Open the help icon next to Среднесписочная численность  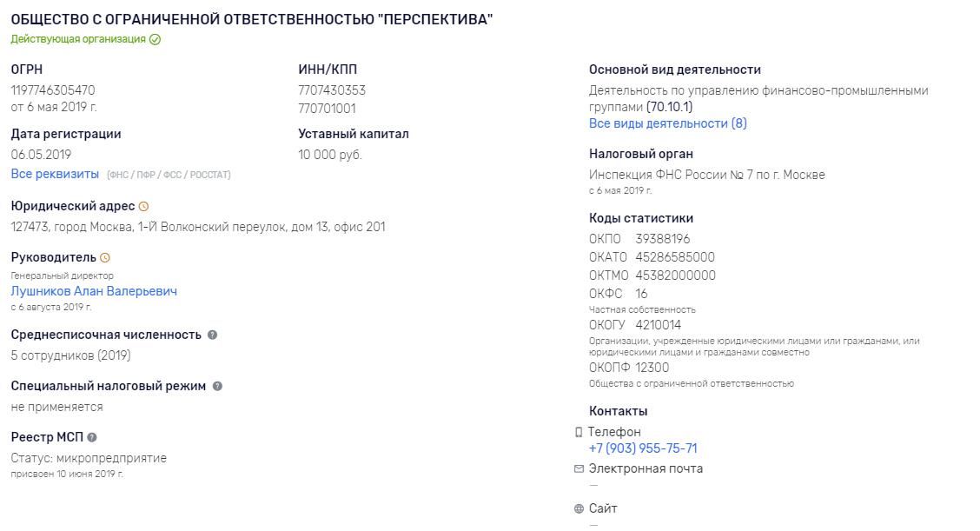point(213,335)
